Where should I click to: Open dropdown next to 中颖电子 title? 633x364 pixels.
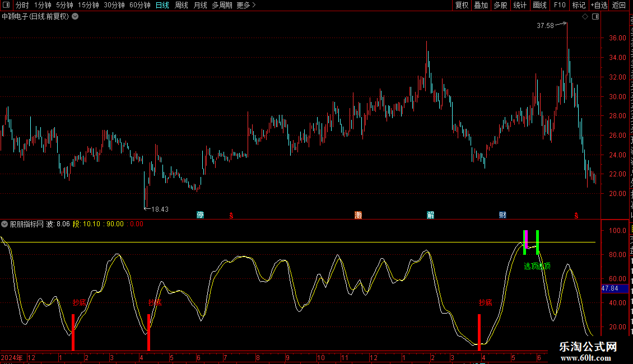pos(75,17)
